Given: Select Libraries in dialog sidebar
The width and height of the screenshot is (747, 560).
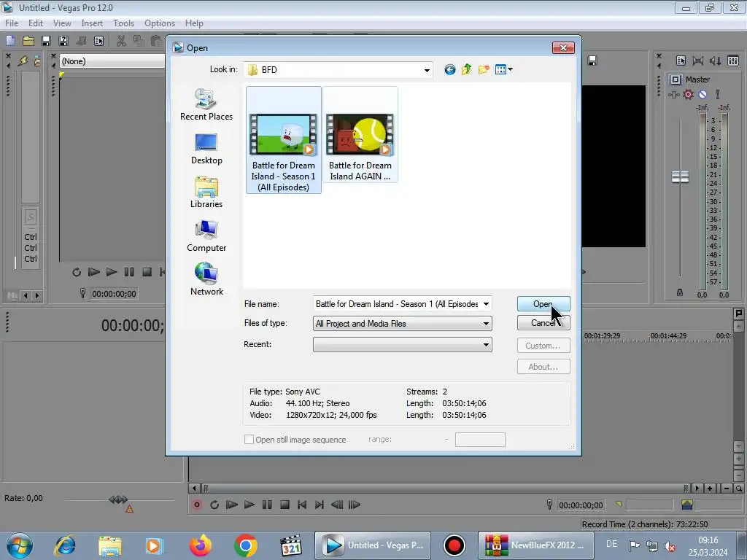Looking at the screenshot, I should (x=206, y=192).
